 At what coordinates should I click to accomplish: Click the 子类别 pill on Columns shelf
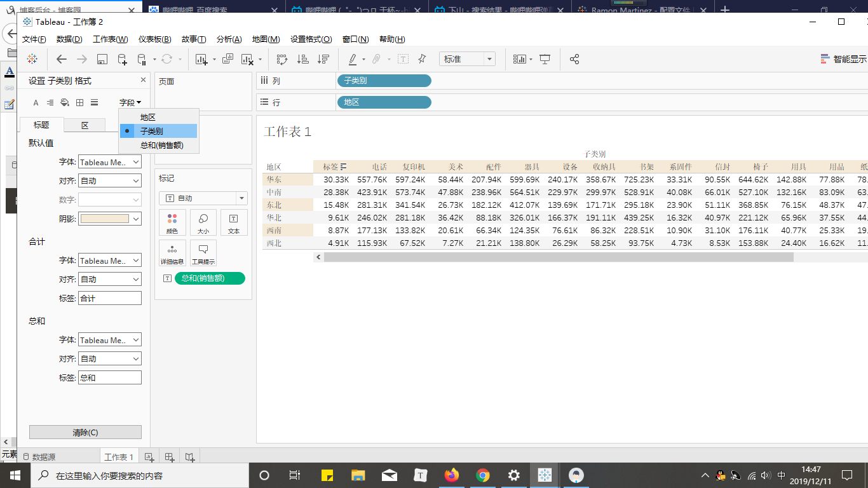click(384, 81)
